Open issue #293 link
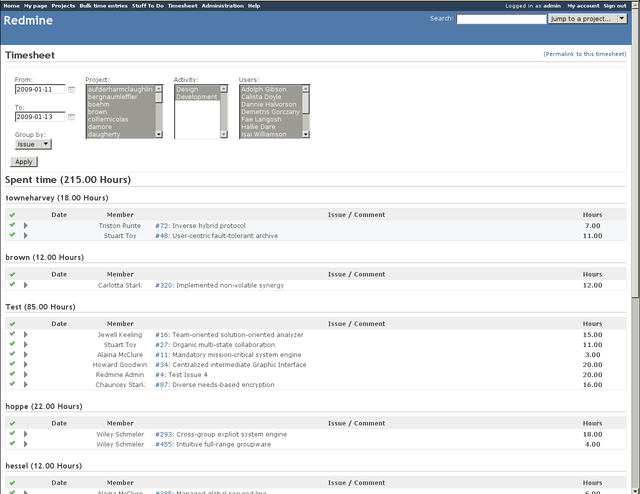This screenshot has width=640, height=494. (164, 434)
